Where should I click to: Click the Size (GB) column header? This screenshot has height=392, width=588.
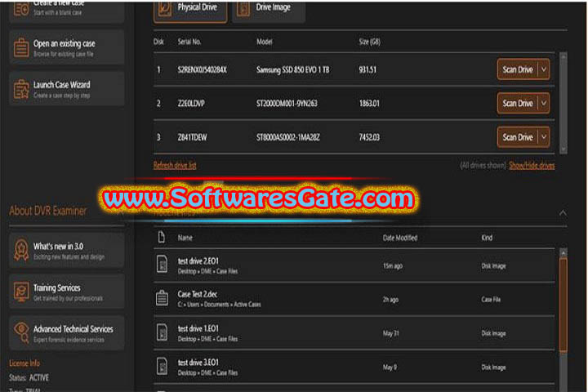click(369, 42)
